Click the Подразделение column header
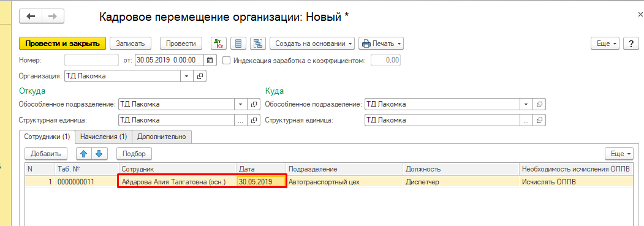The width and height of the screenshot is (644, 226). click(344, 169)
